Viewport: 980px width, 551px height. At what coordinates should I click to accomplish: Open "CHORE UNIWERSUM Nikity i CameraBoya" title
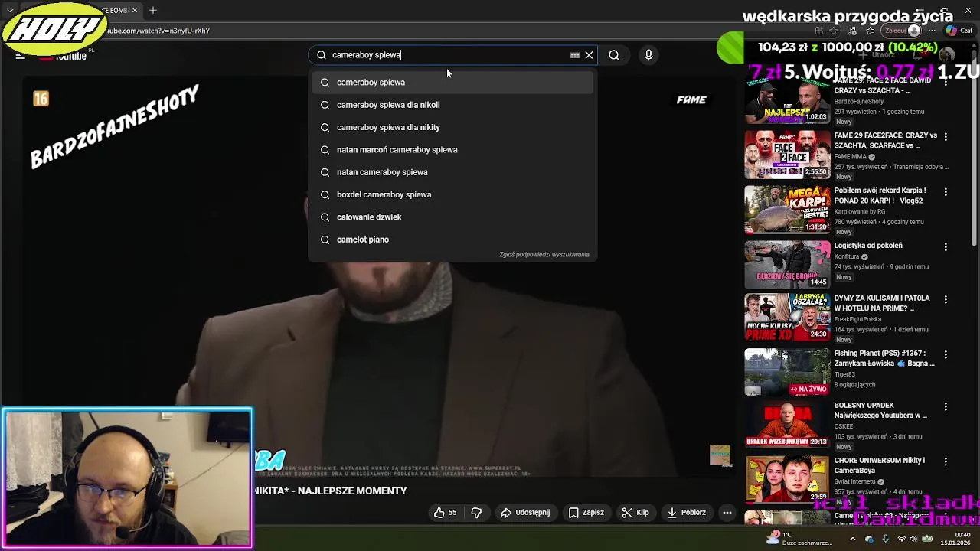tap(880, 465)
